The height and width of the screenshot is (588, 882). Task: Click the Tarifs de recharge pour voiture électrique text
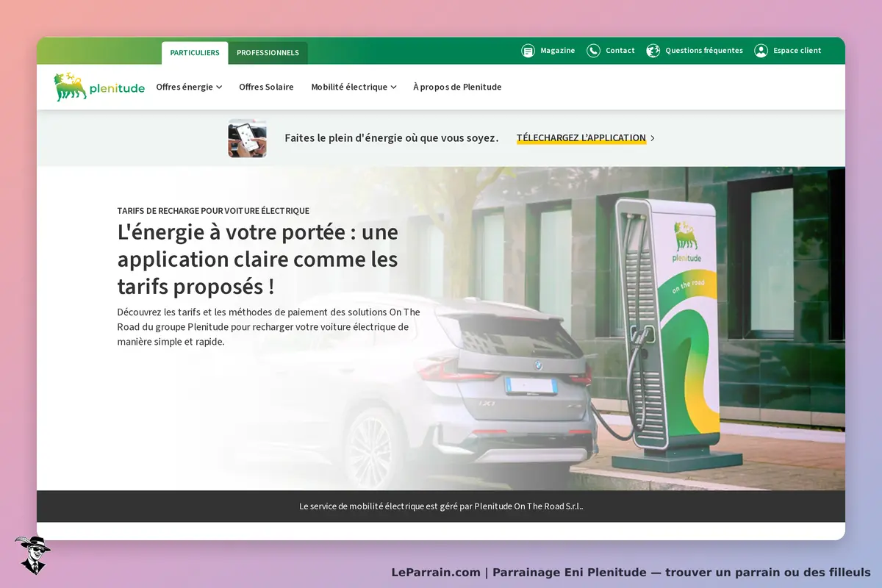[x=213, y=211]
